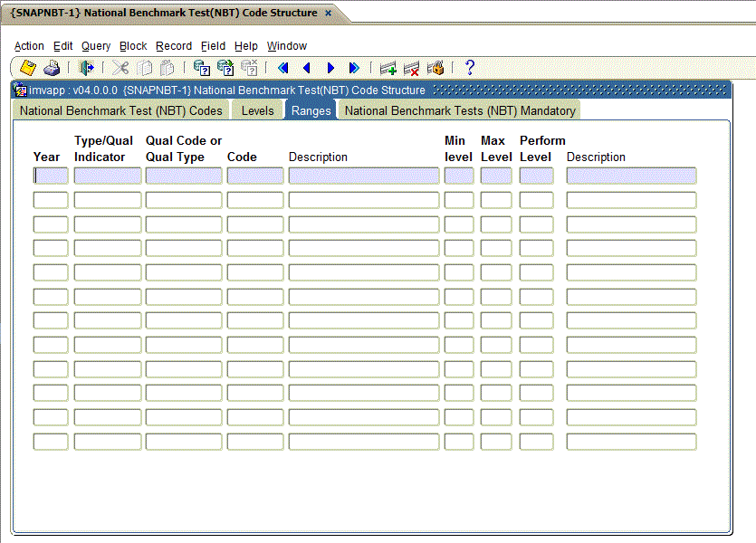Go to the next record arrow
Image resolution: width=756 pixels, height=543 pixels.
[330, 68]
